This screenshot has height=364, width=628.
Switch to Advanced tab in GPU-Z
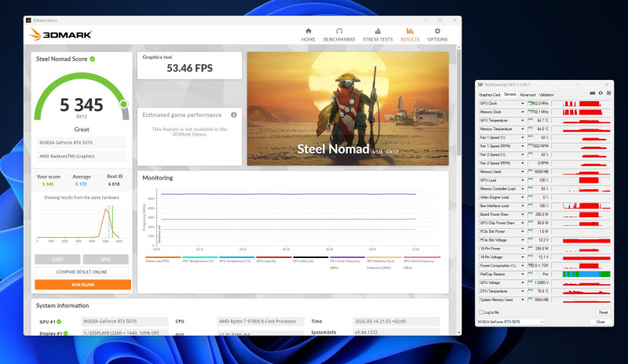tap(528, 95)
